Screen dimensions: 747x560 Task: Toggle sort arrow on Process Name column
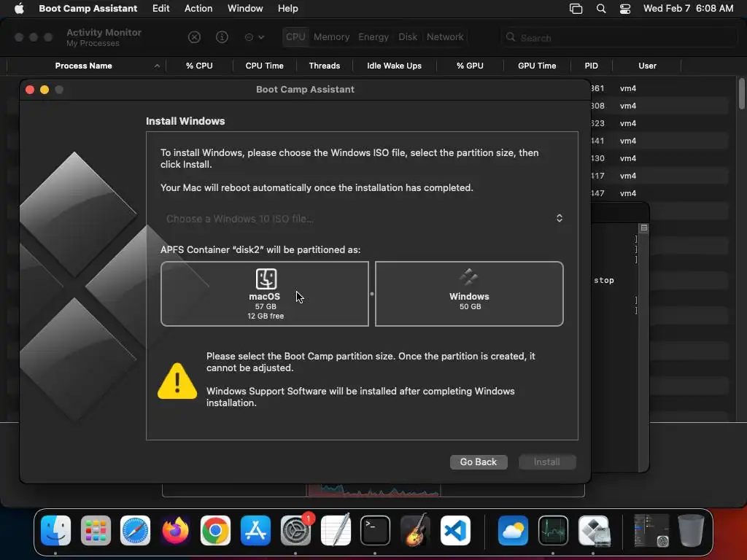pyautogui.click(x=157, y=66)
